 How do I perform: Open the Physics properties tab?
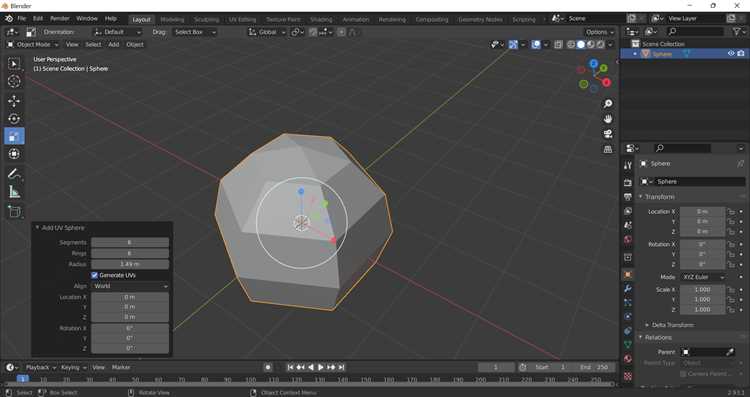click(628, 317)
